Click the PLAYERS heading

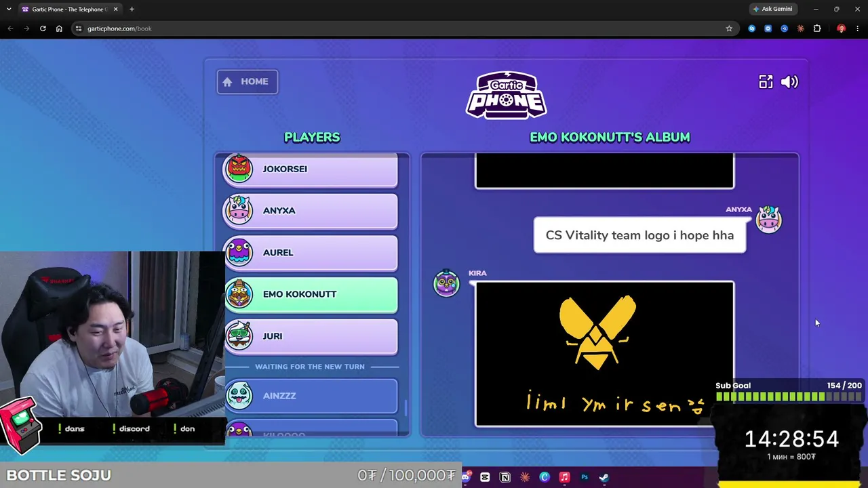312,138
